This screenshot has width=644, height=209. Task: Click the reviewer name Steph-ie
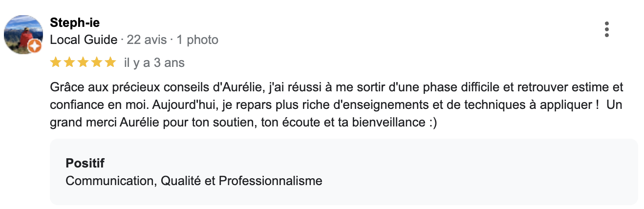[75, 23]
